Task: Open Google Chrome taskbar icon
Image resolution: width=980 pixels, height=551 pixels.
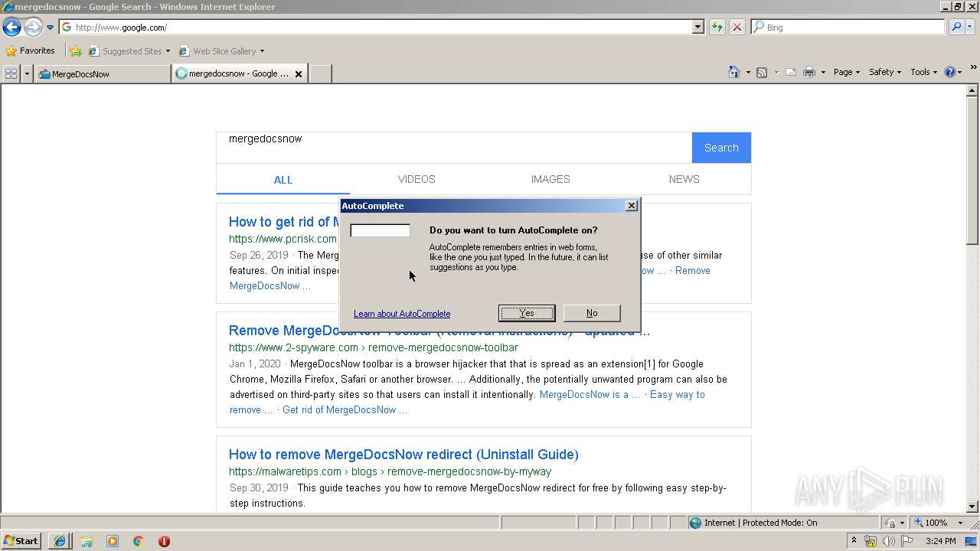Action: tap(139, 541)
